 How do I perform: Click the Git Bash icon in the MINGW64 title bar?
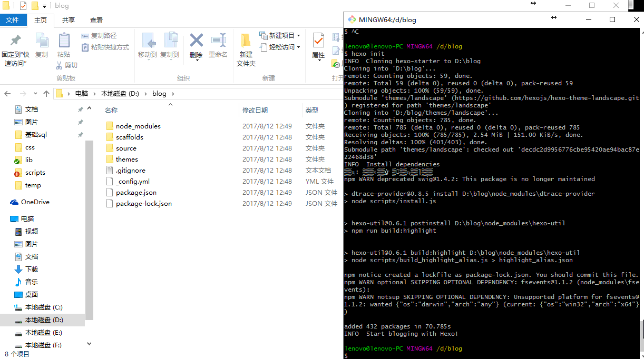[x=352, y=19]
